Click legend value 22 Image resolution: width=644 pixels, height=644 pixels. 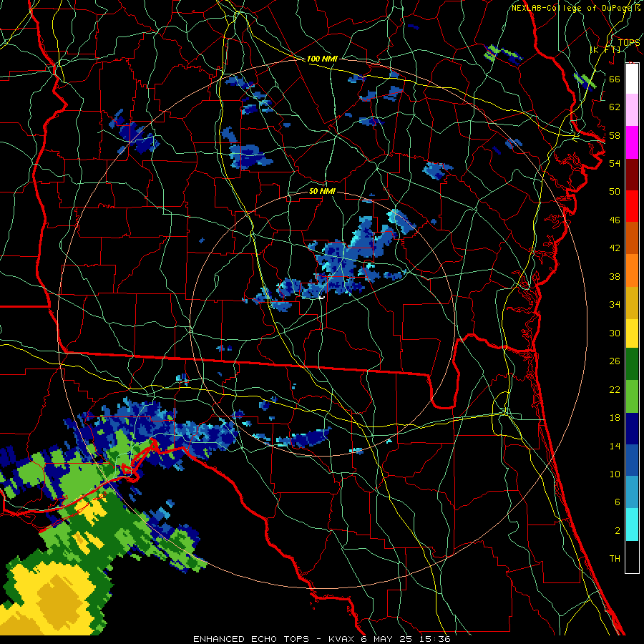click(x=615, y=390)
